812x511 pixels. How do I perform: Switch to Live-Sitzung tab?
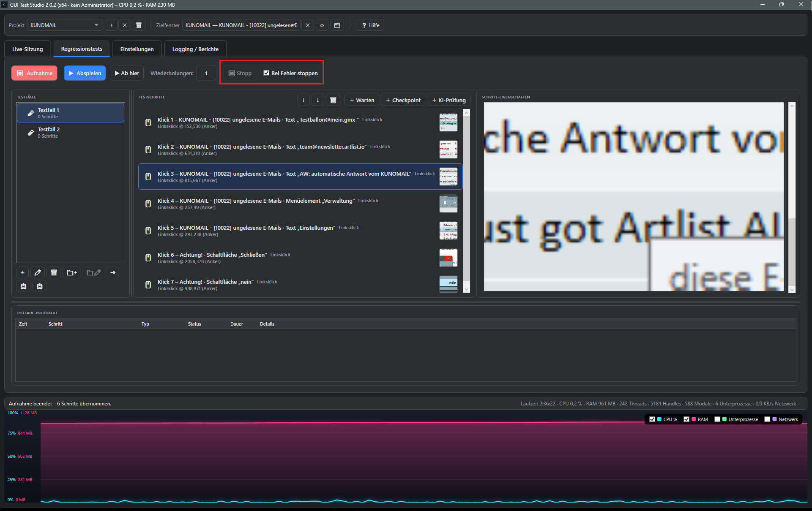click(27, 49)
